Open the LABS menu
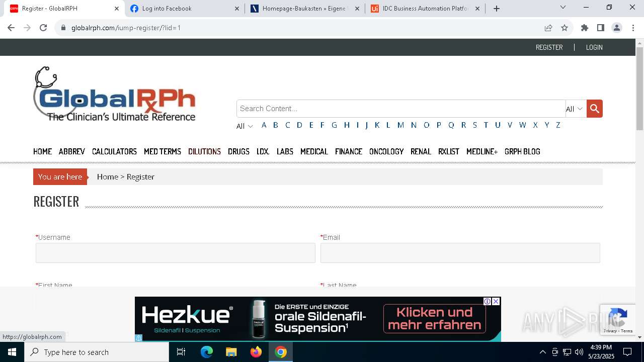644x362 pixels. pos(285,151)
